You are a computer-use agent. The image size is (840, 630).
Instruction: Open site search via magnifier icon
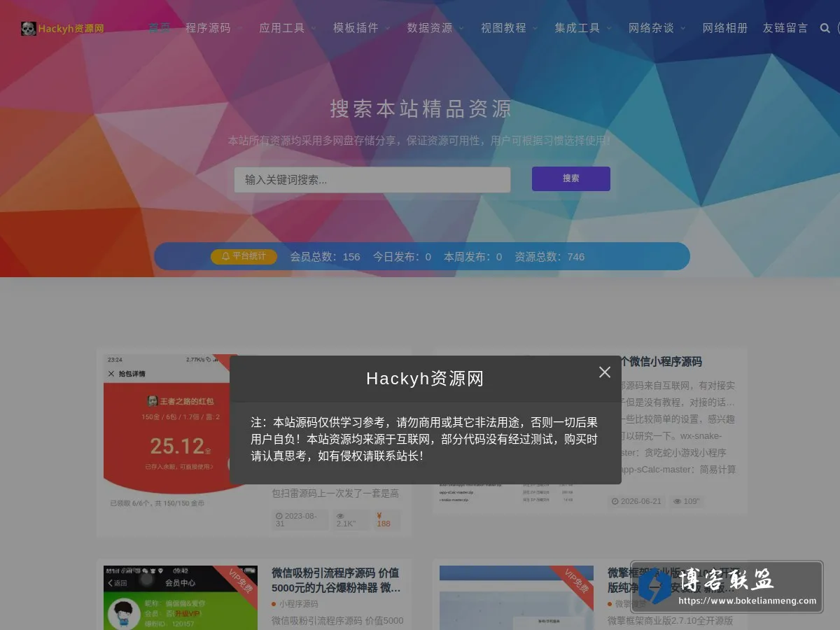[x=825, y=28]
